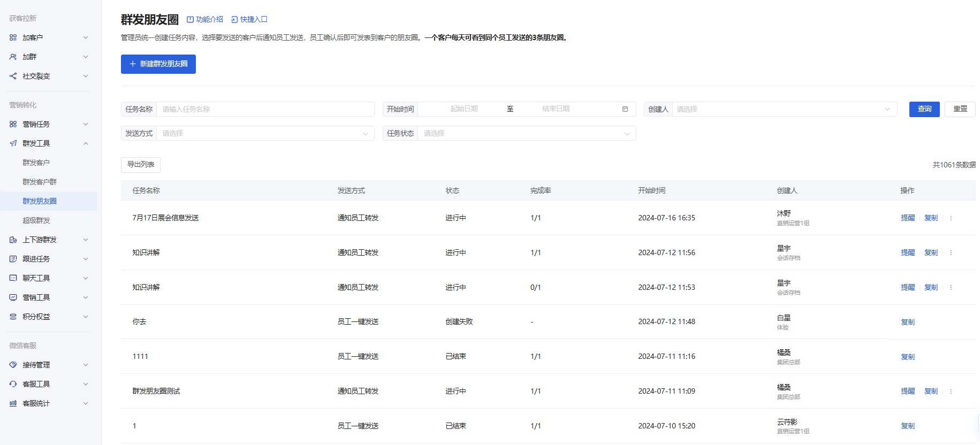Screen dimensions: 980x445
Task: Click the 查询 button
Action: click(924, 109)
